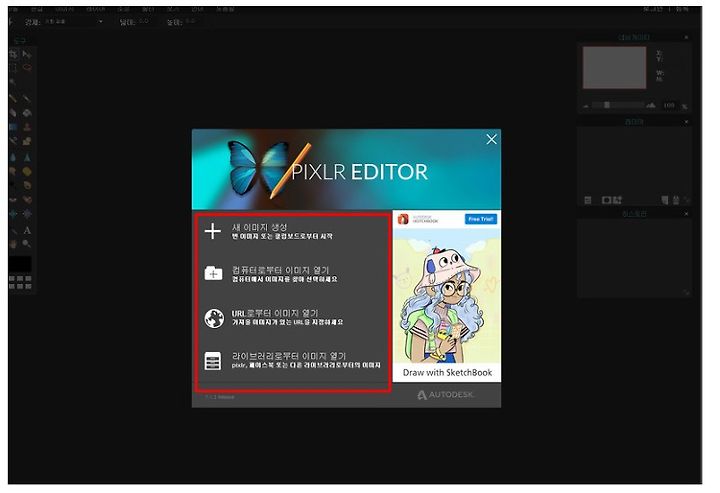
Task: Click the Navigator preview thumbnail
Action: tap(614, 67)
